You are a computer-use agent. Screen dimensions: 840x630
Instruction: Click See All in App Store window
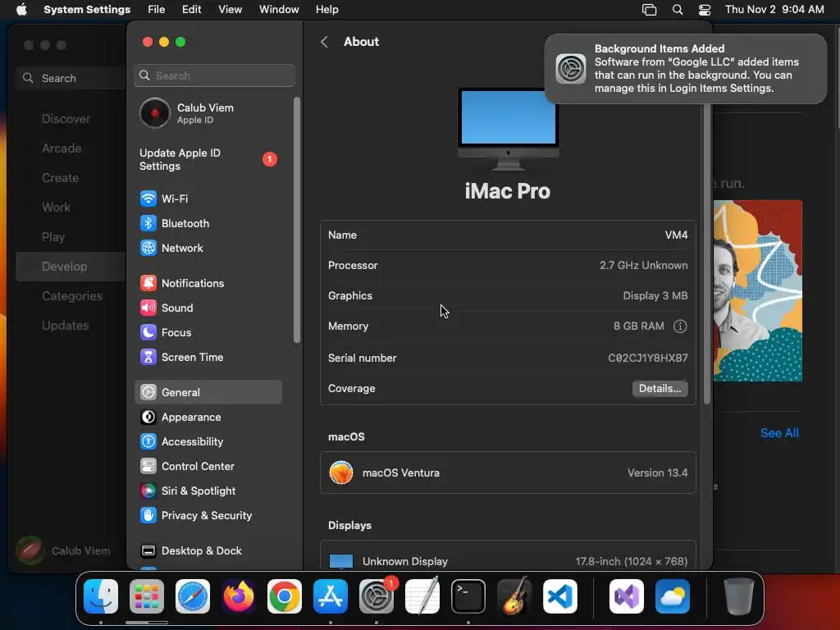(779, 433)
